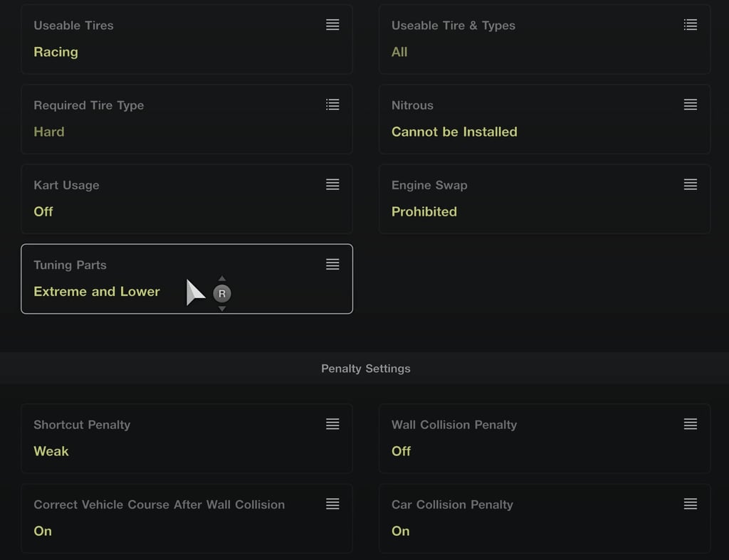Toggle Car Collision Penalty On value
The height and width of the screenshot is (560, 729).
[400, 532]
